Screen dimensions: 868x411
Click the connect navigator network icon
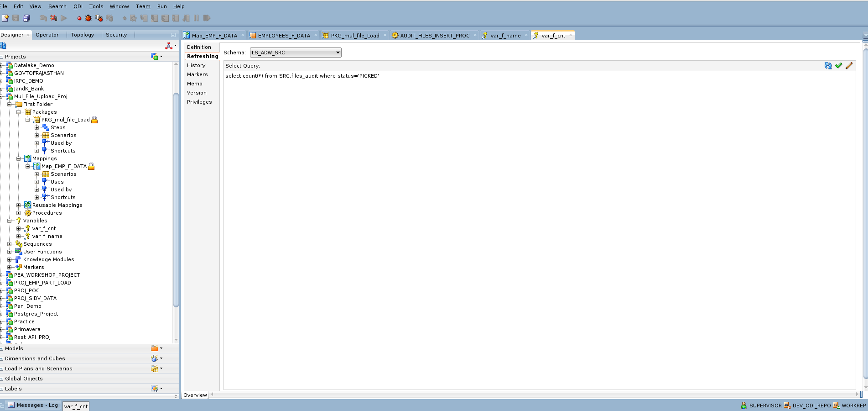click(169, 46)
